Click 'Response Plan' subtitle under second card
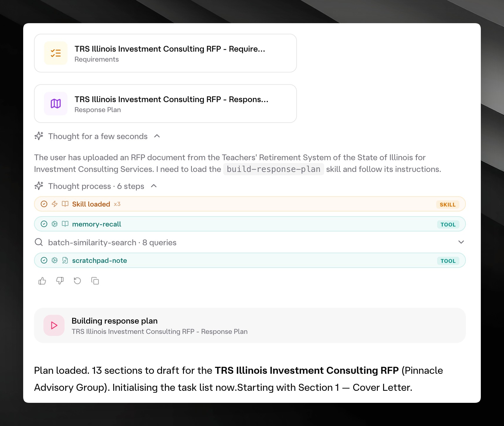Viewport: 504px width, 426px height. tap(98, 110)
